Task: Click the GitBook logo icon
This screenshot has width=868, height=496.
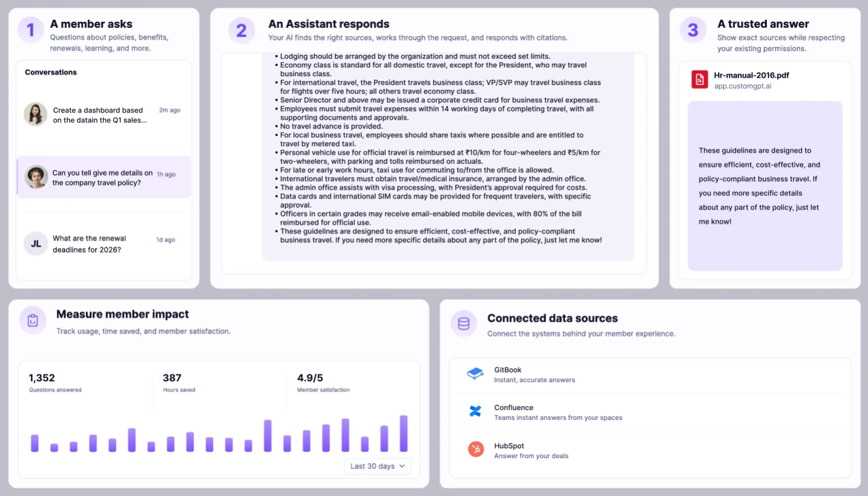Action: pyautogui.click(x=475, y=373)
